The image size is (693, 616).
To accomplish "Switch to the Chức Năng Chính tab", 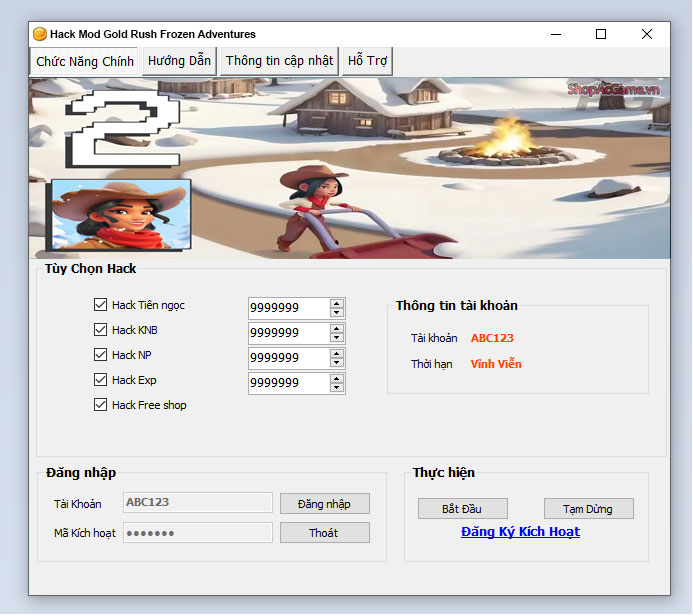I will (84, 61).
